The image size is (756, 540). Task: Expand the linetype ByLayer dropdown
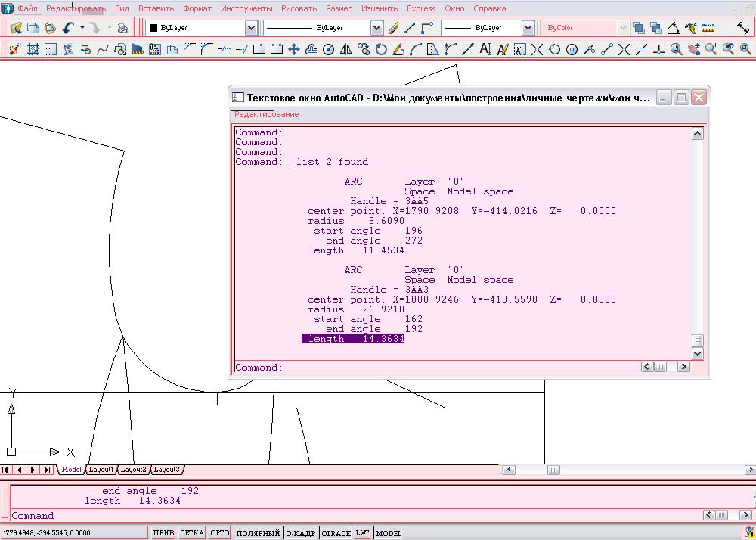coord(376,28)
